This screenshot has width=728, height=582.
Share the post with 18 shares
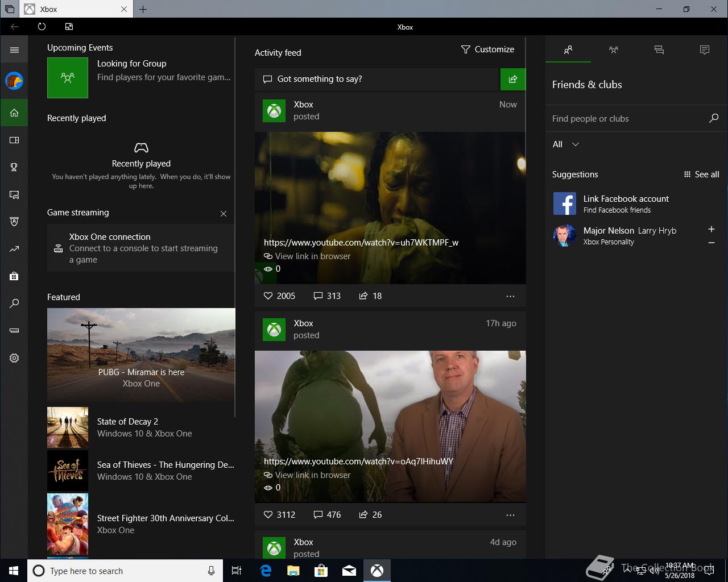click(370, 296)
